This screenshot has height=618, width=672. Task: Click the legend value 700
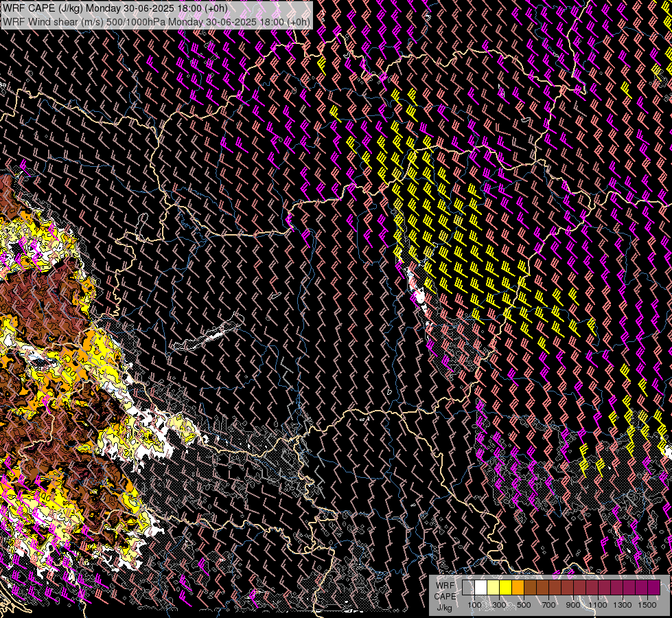(x=548, y=605)
